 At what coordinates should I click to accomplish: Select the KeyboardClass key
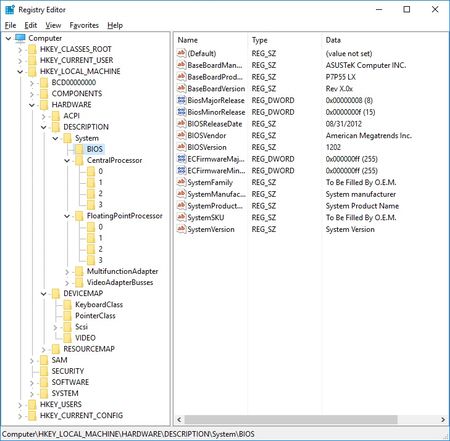pyautogui.click(x=99, y=305)
